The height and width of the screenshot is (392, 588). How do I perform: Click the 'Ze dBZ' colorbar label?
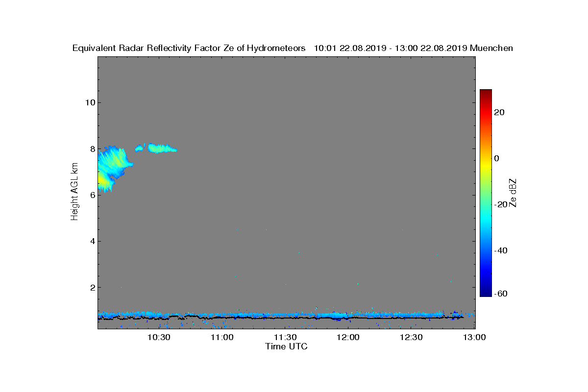coord(514,193)
